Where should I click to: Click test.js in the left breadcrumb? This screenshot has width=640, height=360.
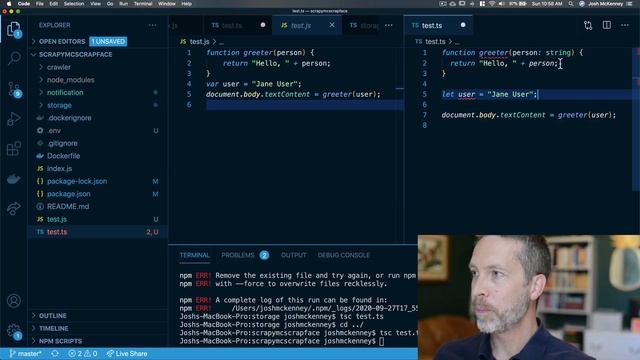pos(199,42)
